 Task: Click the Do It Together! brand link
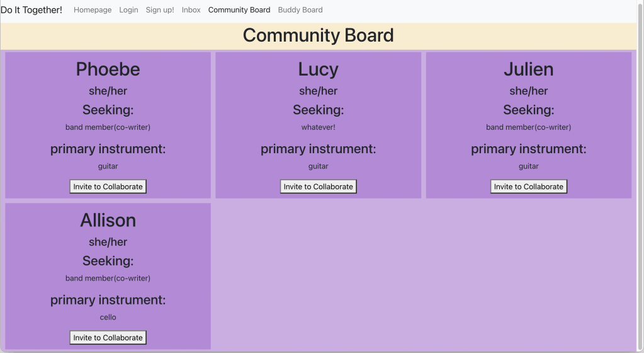tap(31, 10)
